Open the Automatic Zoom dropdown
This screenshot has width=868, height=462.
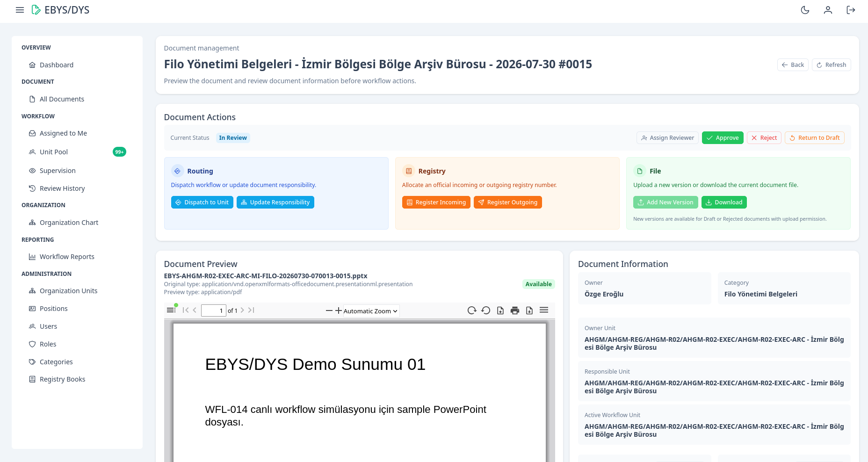point(371,311)
